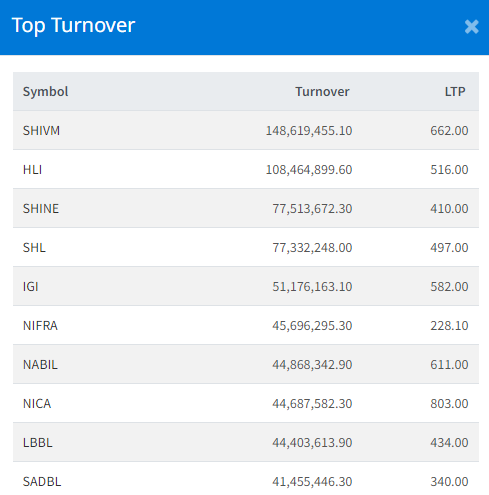The width and height of the screenshot is (489, 495).
Task: Click turnover value 44,403,613.90
Action: tap(312, 442)
